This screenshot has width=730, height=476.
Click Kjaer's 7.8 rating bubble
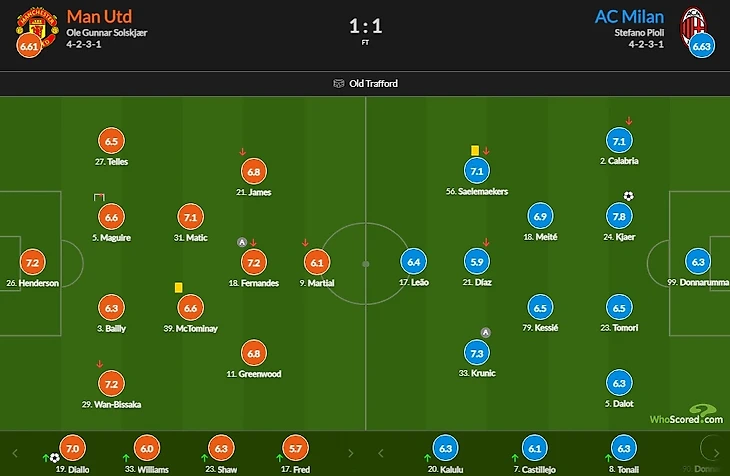(x=619, y=216)
